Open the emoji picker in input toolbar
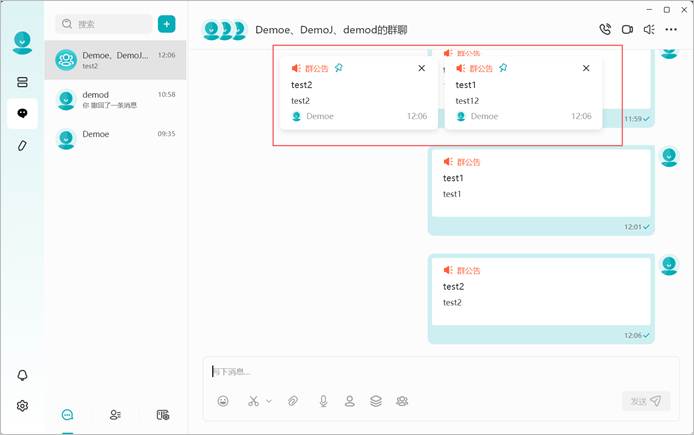 [x=223, y=401]
